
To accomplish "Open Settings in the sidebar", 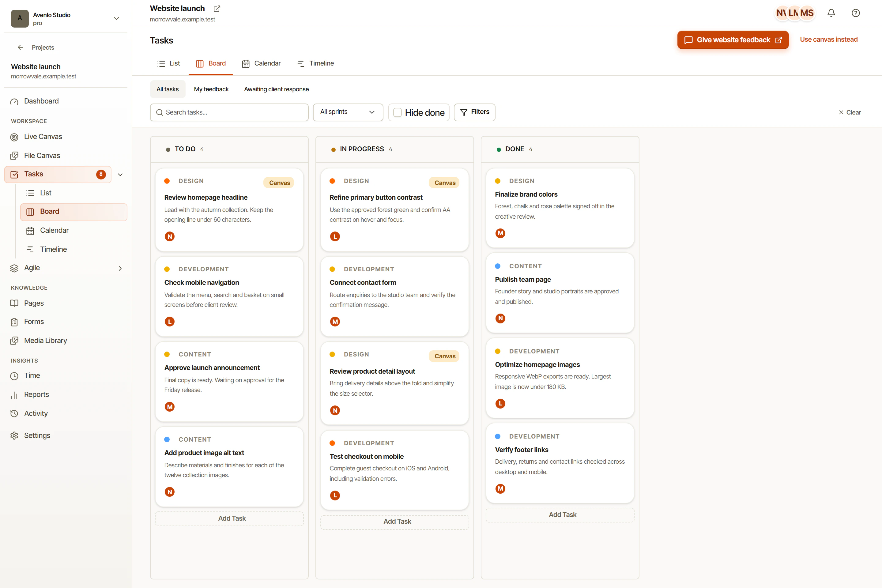I will (66, 435).
